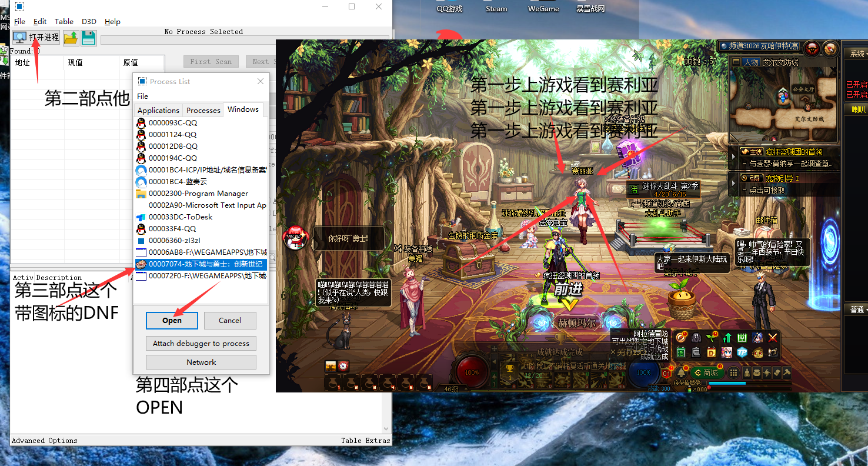This screenshot has width=868, height=466.
Task: Click the compass icon above the minimap
Action: pyautogui.click(x=830, y=48)
